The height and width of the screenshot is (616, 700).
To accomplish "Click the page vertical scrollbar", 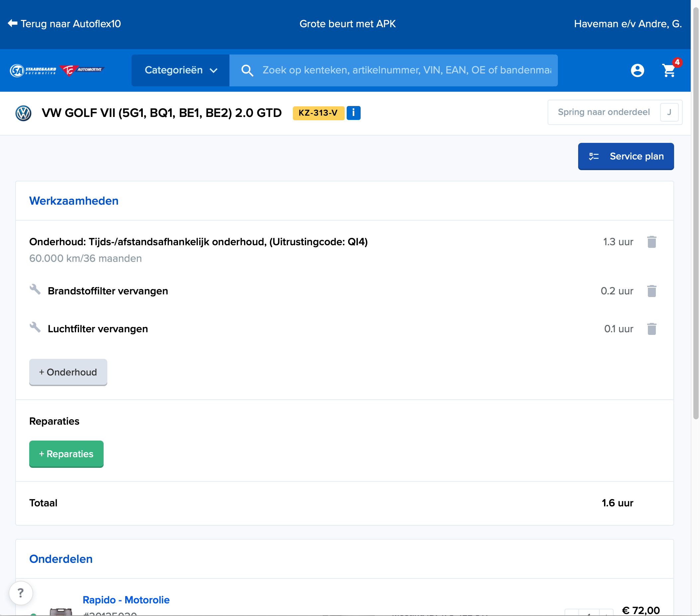I will point(695,212).
